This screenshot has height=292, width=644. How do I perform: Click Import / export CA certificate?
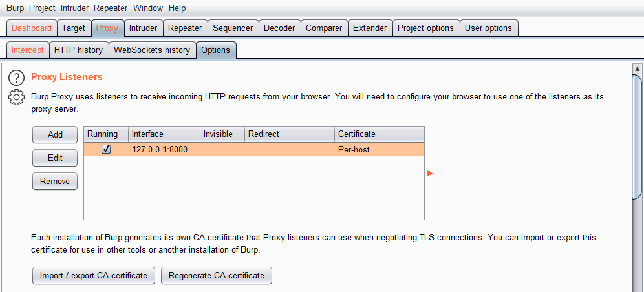click(x=94, y=276)
